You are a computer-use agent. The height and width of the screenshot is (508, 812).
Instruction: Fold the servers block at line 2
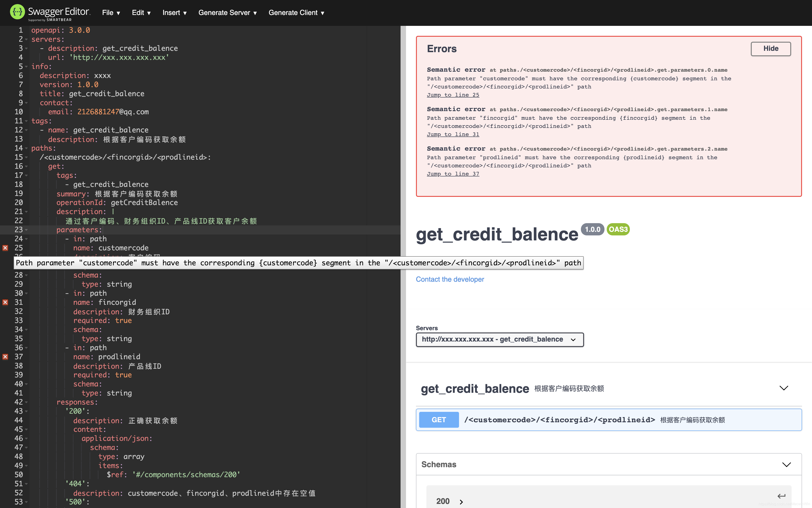click(x=27, y=39)
